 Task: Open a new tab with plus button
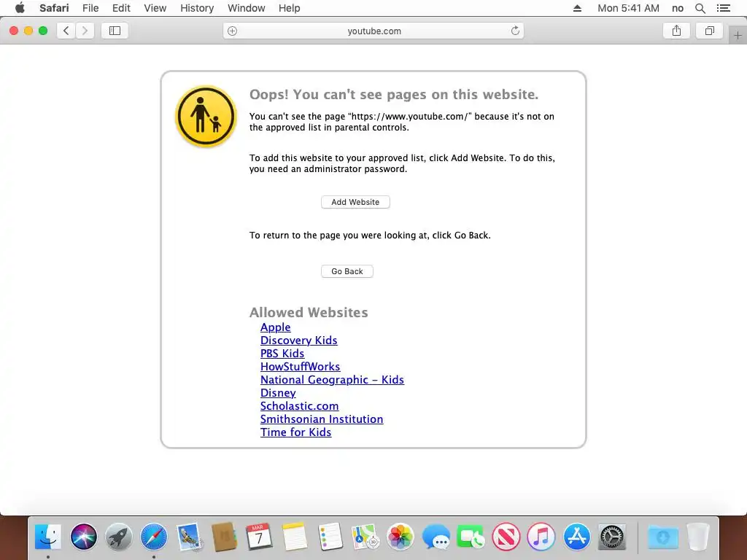click(x=738, y=35)
